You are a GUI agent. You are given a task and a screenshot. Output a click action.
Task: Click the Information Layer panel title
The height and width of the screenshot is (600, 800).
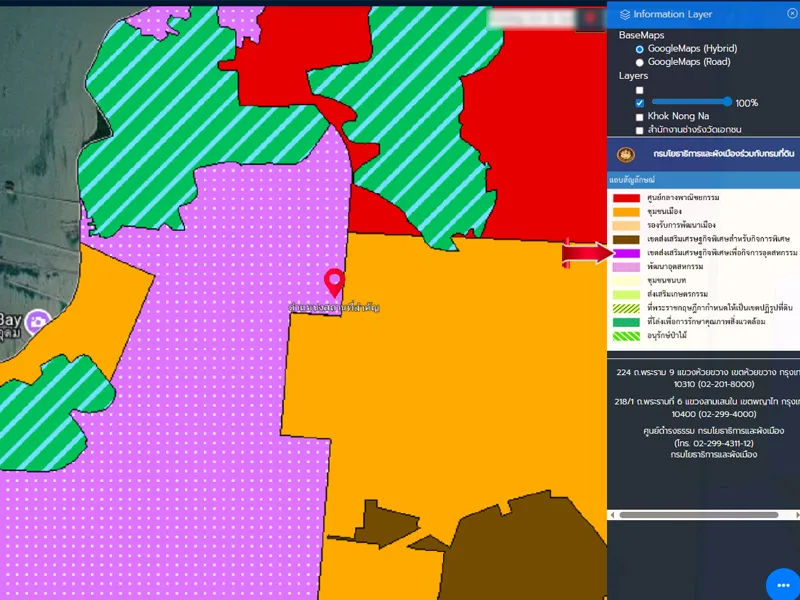[x=672, y=14]
